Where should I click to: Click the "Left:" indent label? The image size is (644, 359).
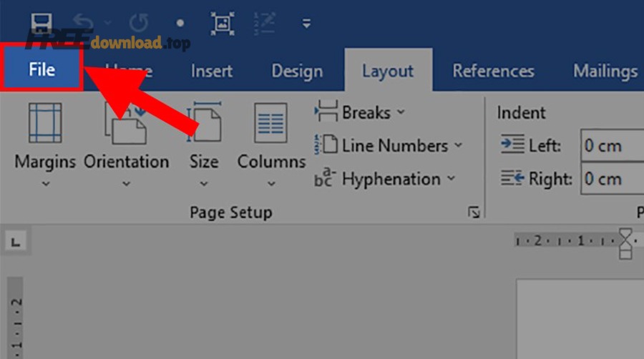coord(545,146)
